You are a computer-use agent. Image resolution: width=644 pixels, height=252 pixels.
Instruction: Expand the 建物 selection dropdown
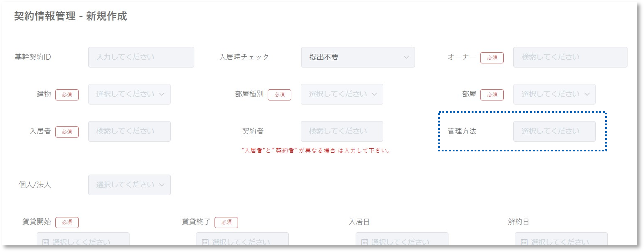(129, 94)
